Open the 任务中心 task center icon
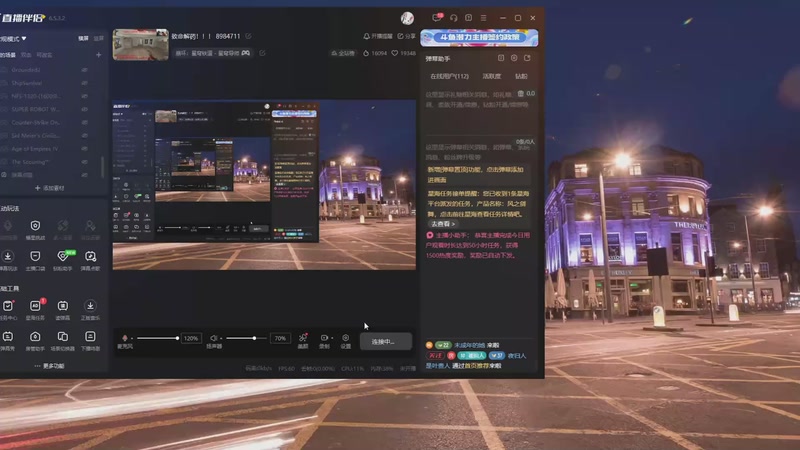The image size is (800, 450). point(8,306)
